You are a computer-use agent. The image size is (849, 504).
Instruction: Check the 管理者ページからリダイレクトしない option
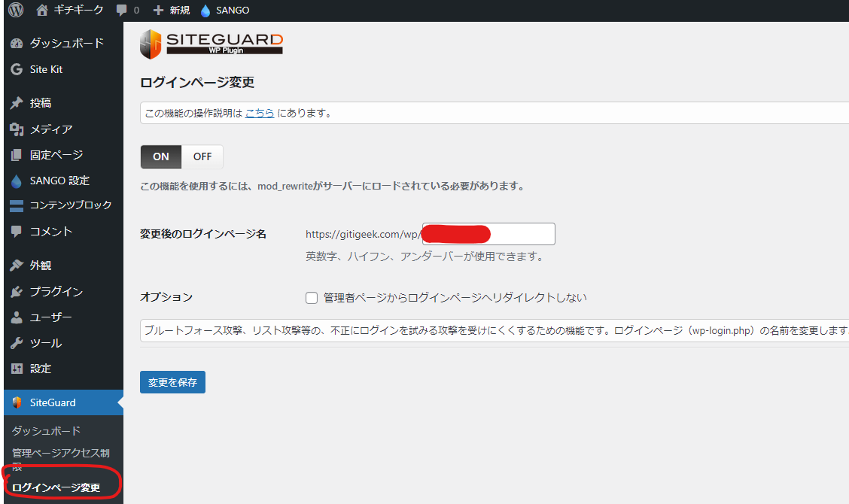tap(312, 298)
